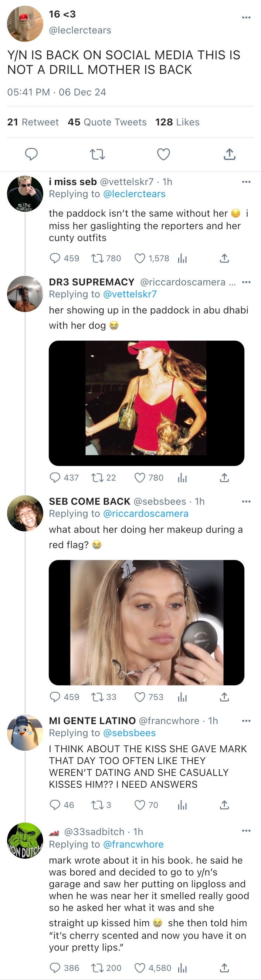Retweet the vettelskr7 reply with 780 retweets

[96, 259]
